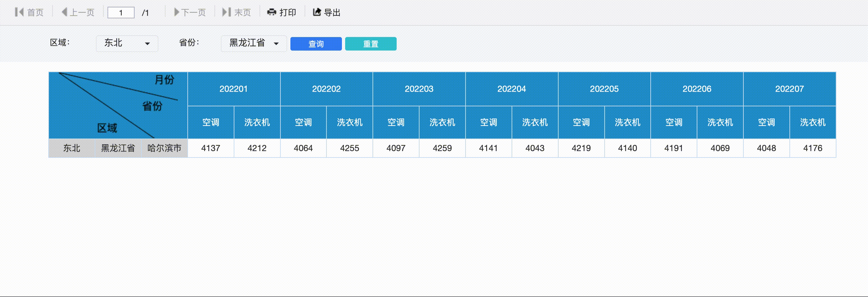
Task: Select cell value 4048
Action: click(x=767, y=148)
